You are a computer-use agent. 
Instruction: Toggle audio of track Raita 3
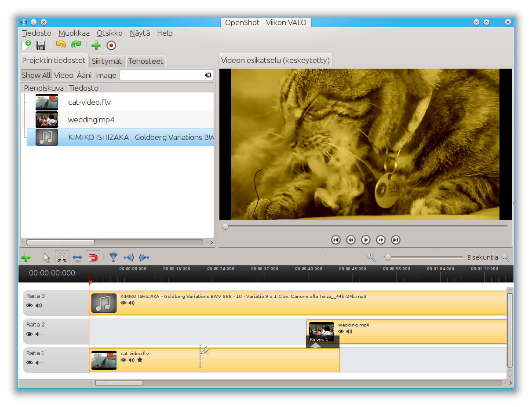(39, 305)
